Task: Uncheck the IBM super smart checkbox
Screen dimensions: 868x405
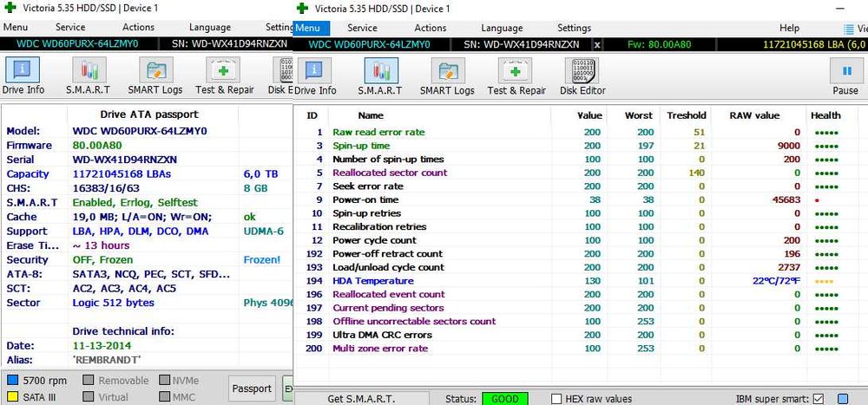Action: (x=819, y=398)
